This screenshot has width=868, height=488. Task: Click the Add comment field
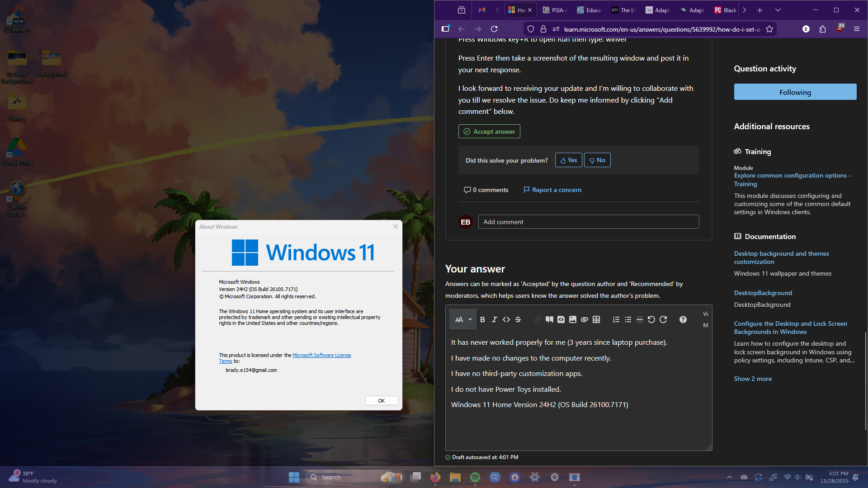coord(588,222)
